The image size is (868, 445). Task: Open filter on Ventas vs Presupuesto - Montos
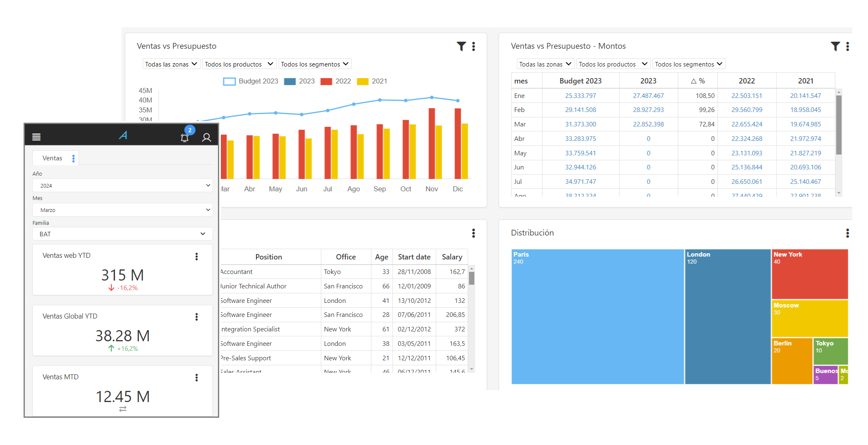[835, 46]
